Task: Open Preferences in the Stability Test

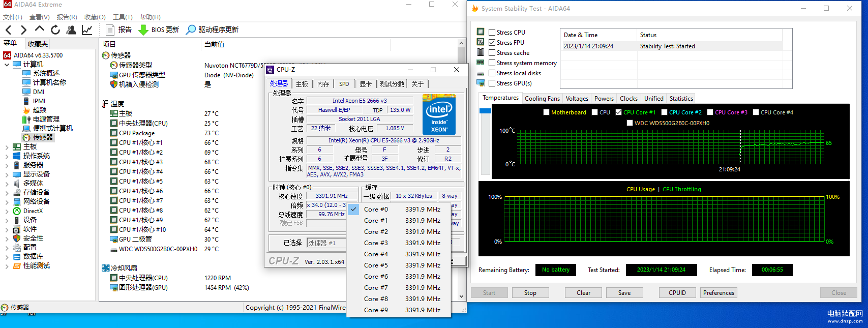Action: (x=719, y=293)
